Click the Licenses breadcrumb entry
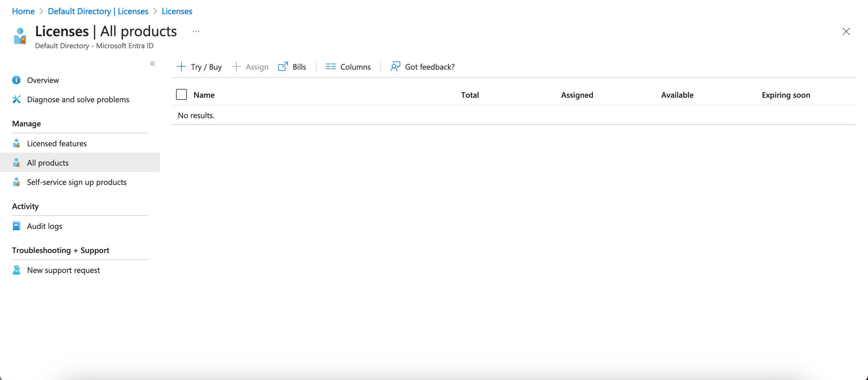 coord(177,11)
